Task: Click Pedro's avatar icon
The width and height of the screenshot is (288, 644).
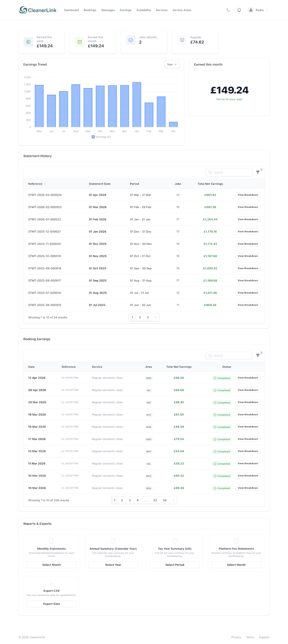Action: tap(250, 10)
